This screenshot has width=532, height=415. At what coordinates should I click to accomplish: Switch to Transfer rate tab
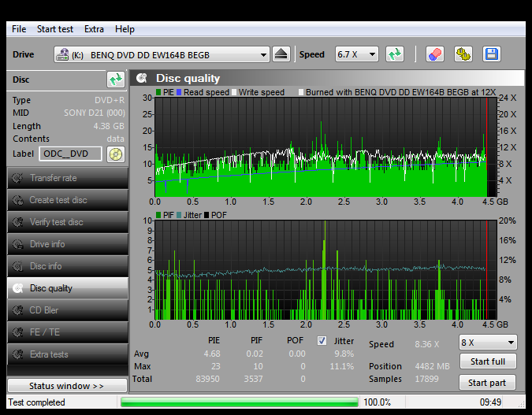pyautogui.click(x=68, y=178)
